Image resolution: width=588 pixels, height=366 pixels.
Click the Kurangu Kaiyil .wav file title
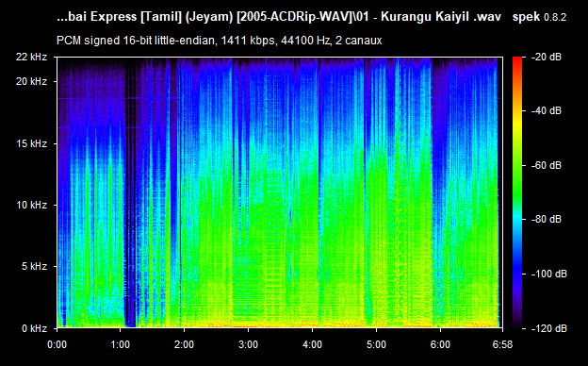point(441,17)
